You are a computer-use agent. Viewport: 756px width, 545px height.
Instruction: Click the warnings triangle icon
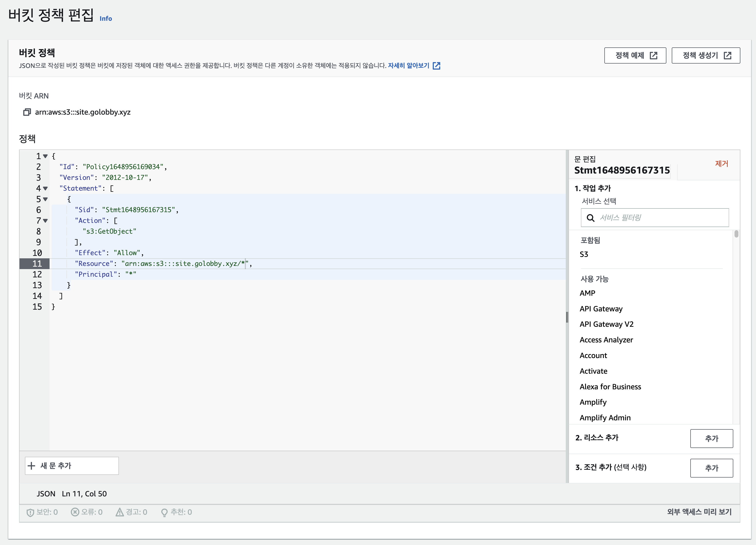[119, 512]
